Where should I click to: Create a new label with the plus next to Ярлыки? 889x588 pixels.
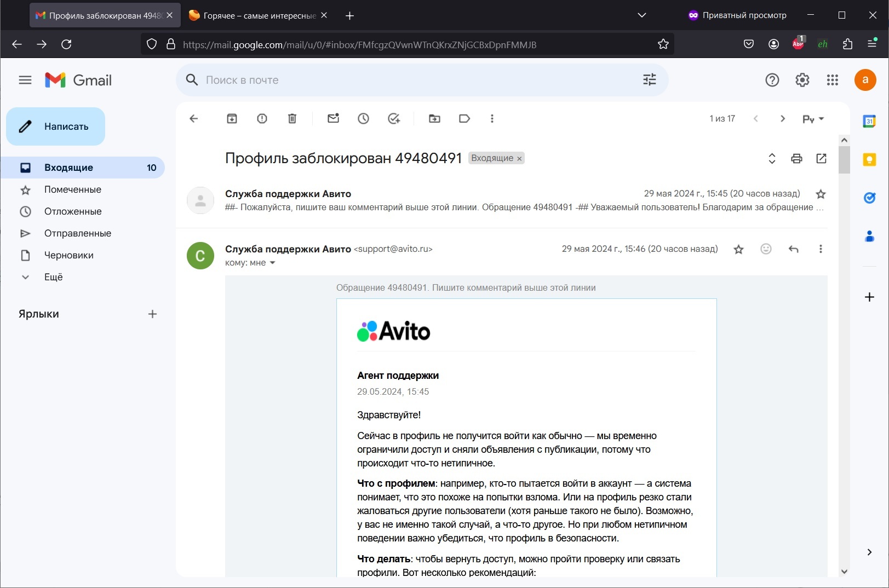[152, 314]
